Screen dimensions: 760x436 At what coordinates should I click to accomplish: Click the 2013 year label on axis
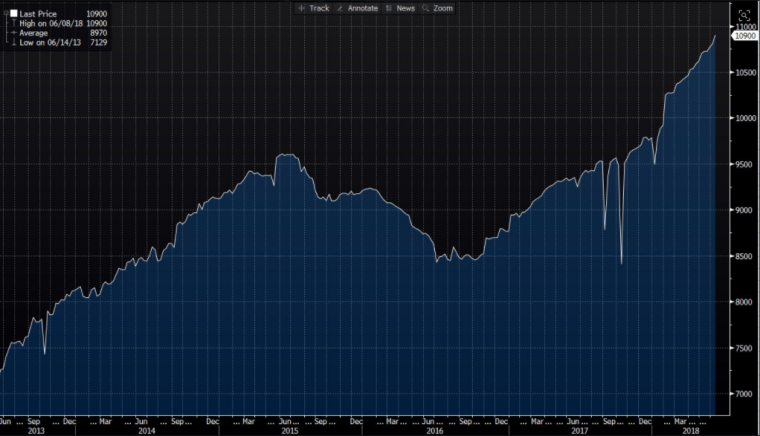tap(37, 431)
